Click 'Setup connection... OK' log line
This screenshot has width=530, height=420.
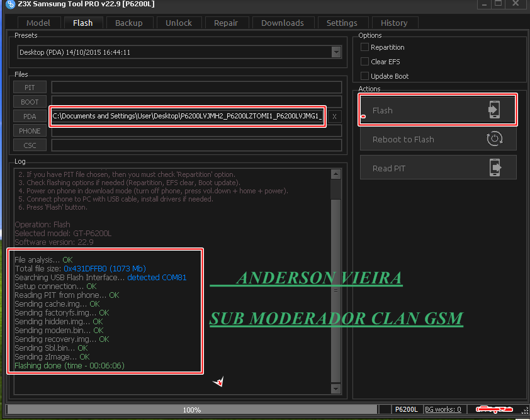click(56, 286)
